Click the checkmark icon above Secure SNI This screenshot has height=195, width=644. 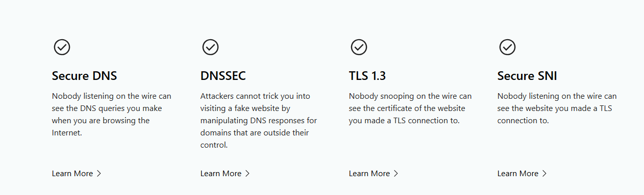[x=507, y=47]
